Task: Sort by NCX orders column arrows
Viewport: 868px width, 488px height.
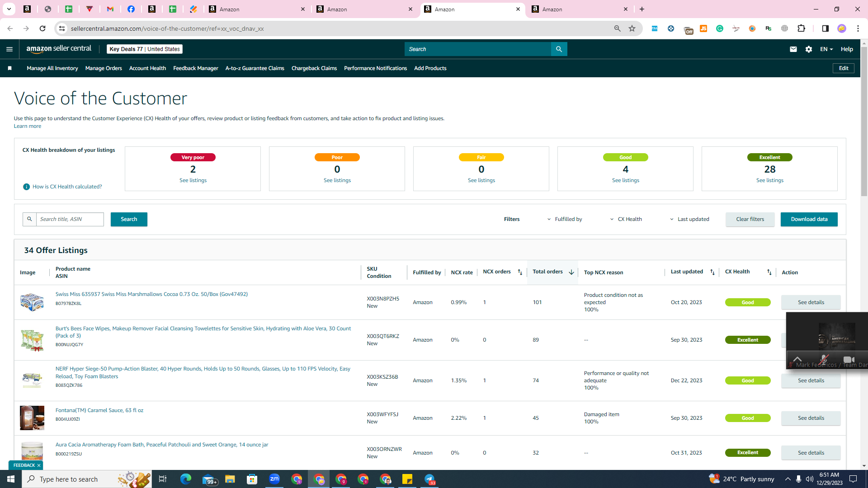Action: click(520, 272)
